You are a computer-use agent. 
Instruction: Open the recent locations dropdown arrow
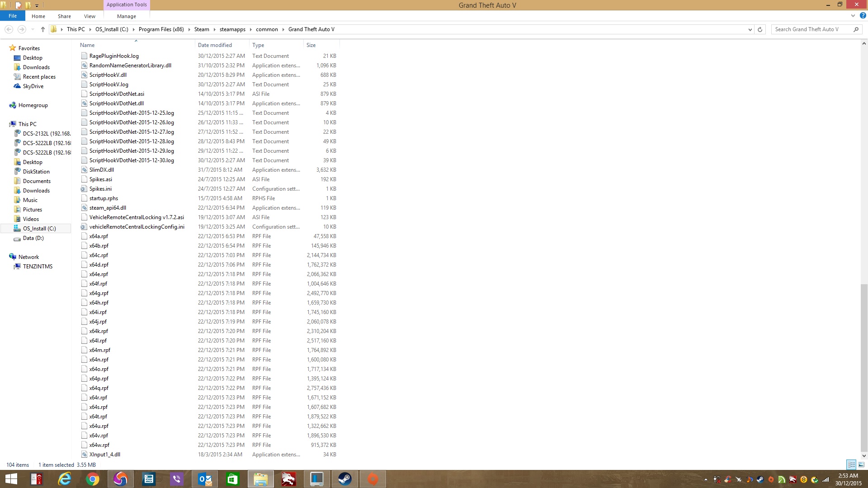[33, 29]
